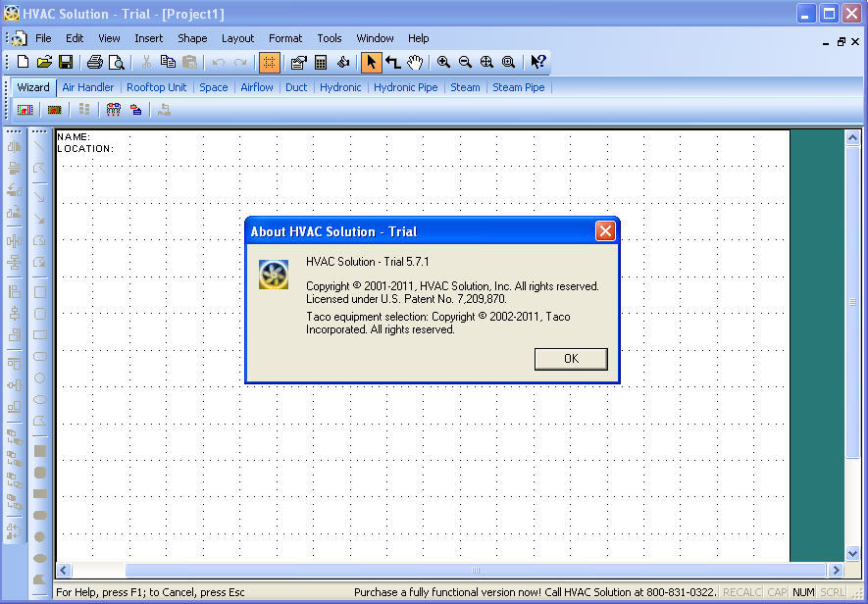868x604 pixels.
Task: Select the Hydronic tab
Action: pyautogui.click(x=340, y=87)
